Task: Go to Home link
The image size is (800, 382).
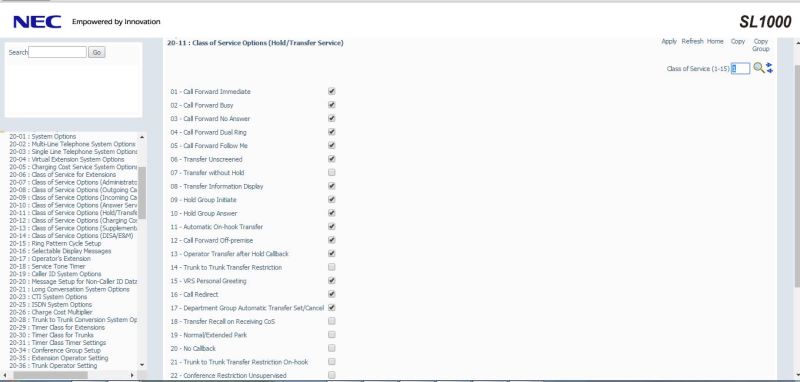Action: [715, 41]
